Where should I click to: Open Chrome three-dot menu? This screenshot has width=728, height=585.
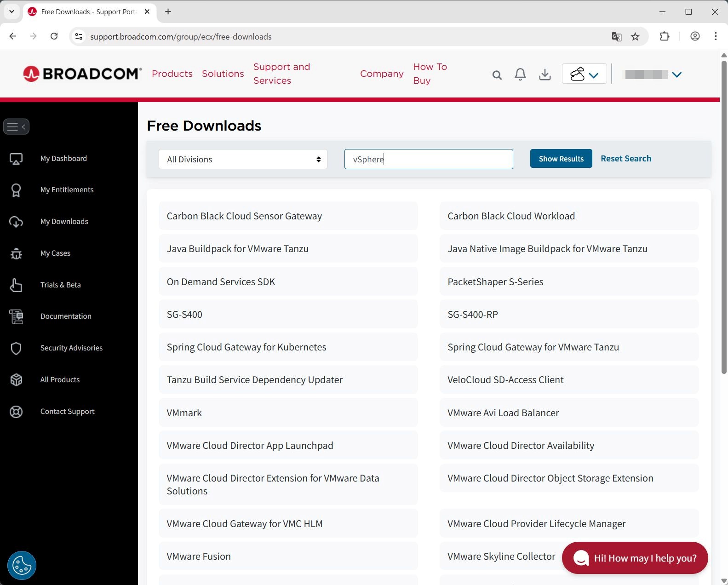tap(716, 36)
